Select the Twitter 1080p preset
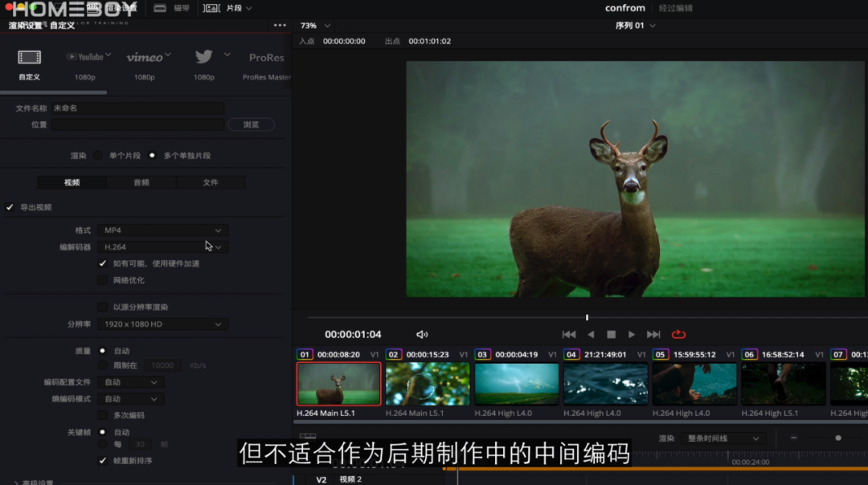The height and width of the screenshot is (485, 868). click(x=203, y=57)
